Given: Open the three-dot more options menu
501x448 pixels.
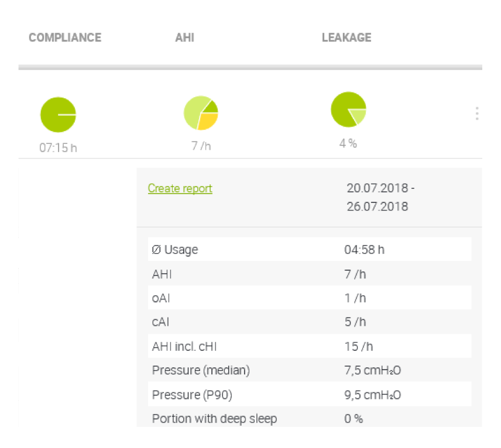Looking at the screenshot, I should coord(477,113).
